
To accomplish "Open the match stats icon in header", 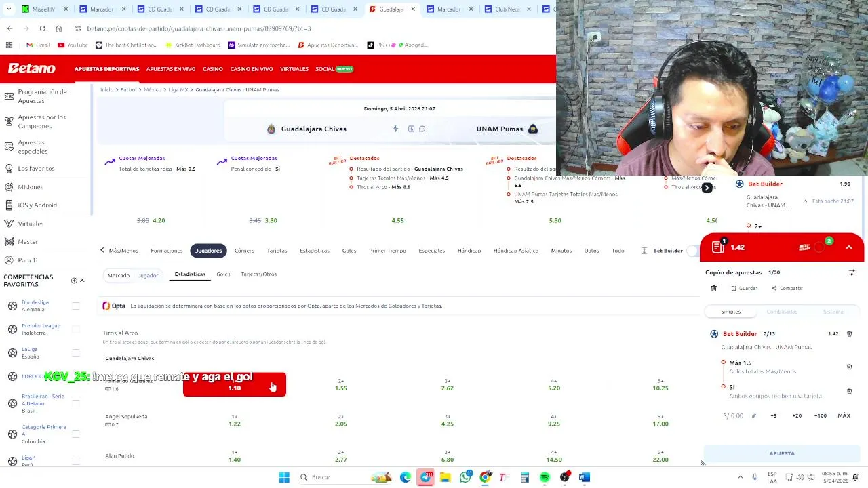I will point(411,129).
